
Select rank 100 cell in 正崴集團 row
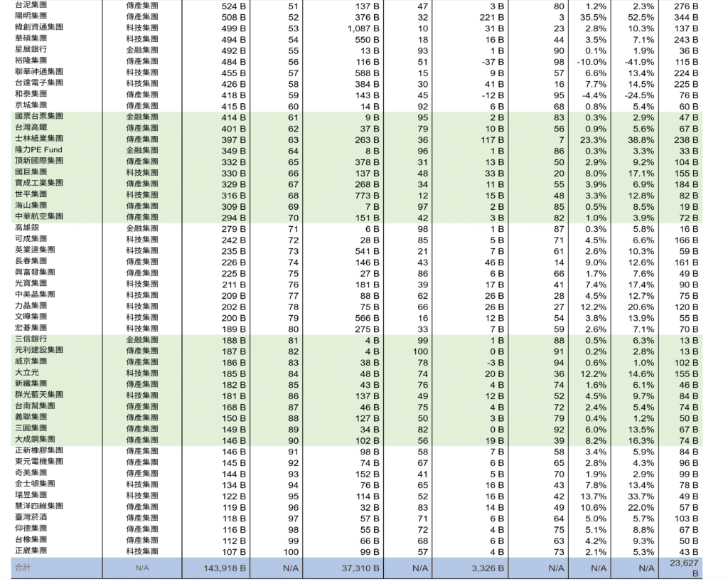[x=291, y=553]
